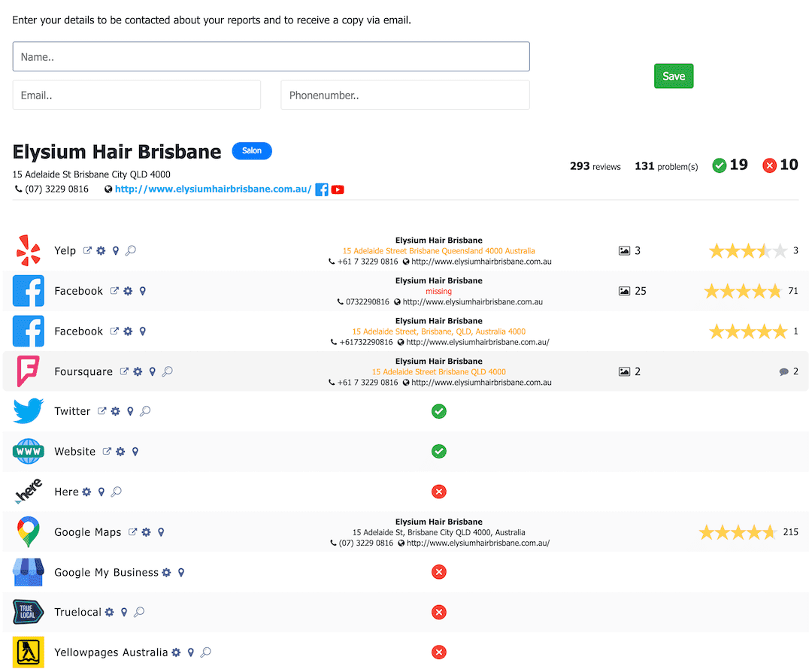
Task: Open the Website row external link icon
Action: click(107, 452)
